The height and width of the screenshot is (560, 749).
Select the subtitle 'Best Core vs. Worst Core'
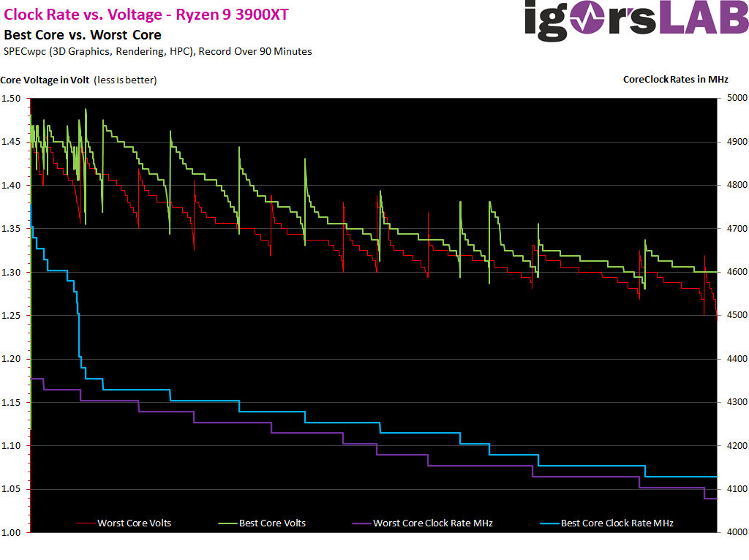83,35
